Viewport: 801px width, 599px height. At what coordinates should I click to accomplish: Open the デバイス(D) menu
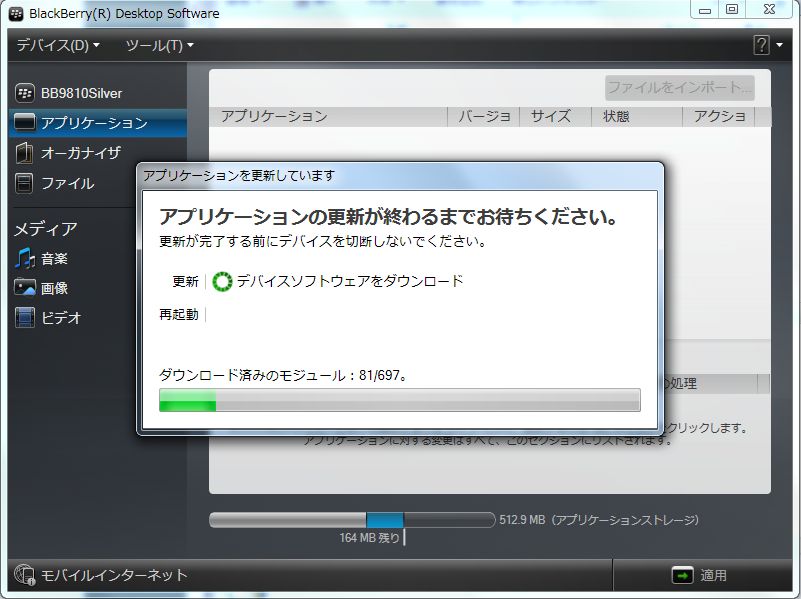(x=58, y=45)
